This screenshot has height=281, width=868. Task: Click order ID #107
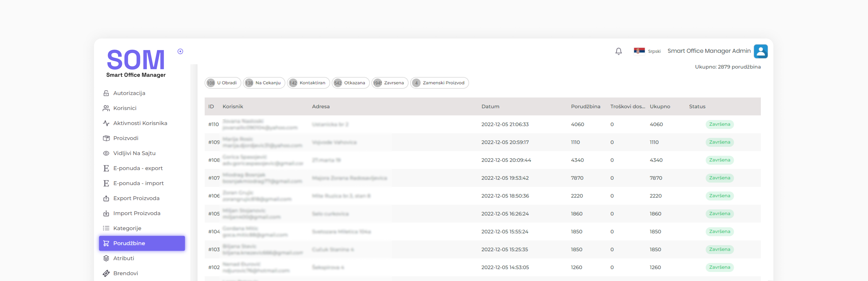214,178
